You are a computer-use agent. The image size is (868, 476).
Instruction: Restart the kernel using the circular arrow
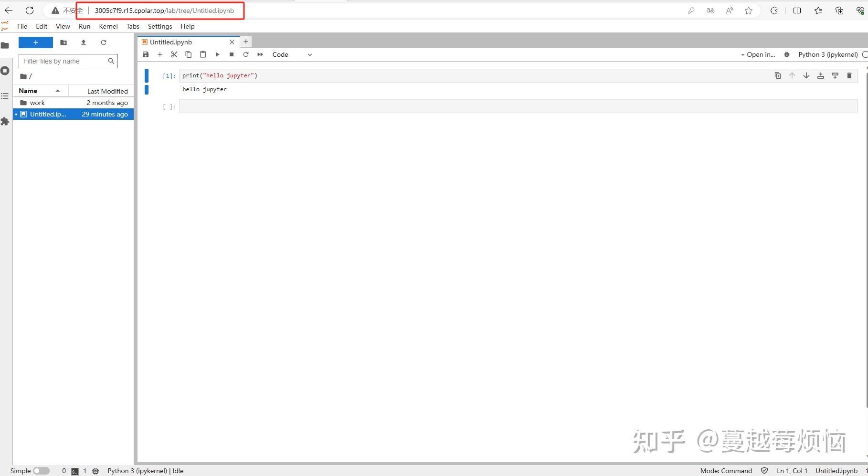(245, 54)
